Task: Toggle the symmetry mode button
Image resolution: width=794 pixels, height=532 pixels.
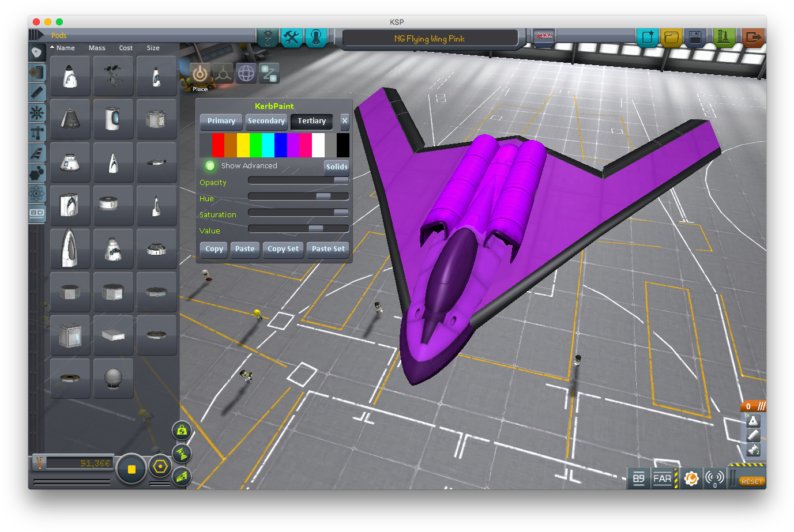Action: pos(131,469)
